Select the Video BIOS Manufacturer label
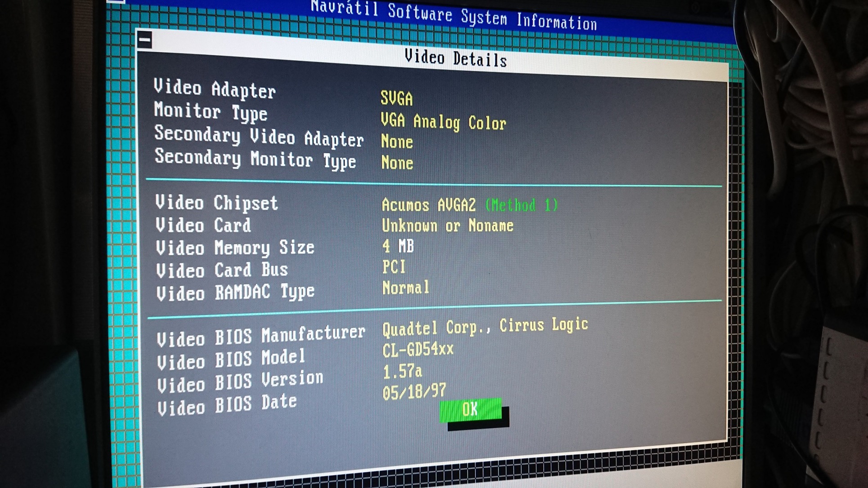Screen dimensions: 868x488 (261, 336)
